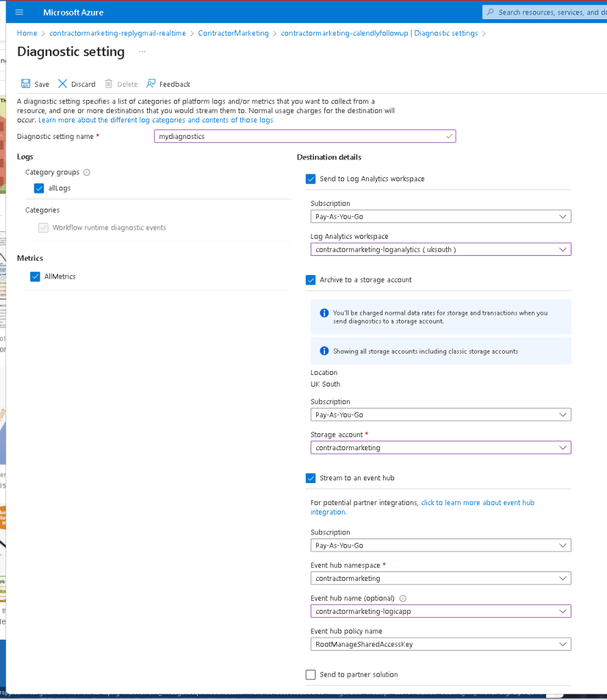Image resolution: width=607 pixels, height=700 pixels.
Task: Uncheck Stream to an event hub
Action: 311,478
